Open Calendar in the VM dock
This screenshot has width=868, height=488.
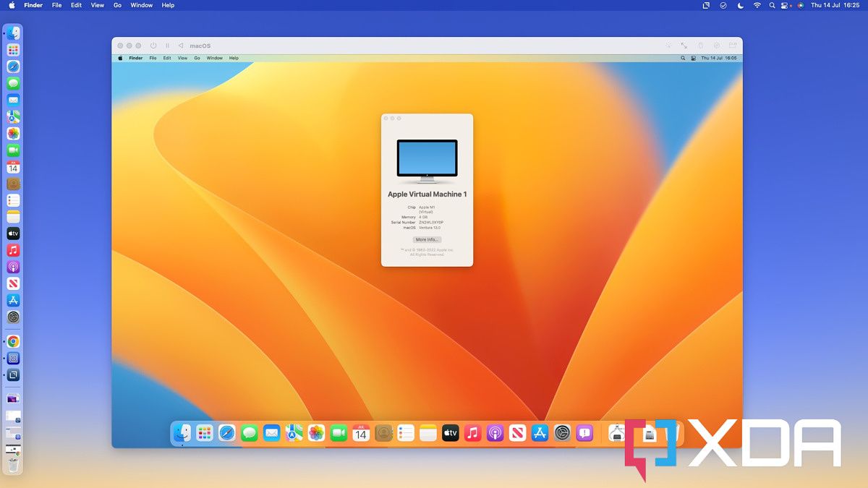point(361,433)
